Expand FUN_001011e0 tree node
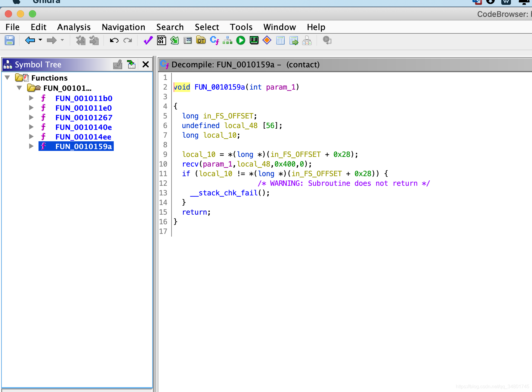Screen dimensions: 532x392 (31, 108)
